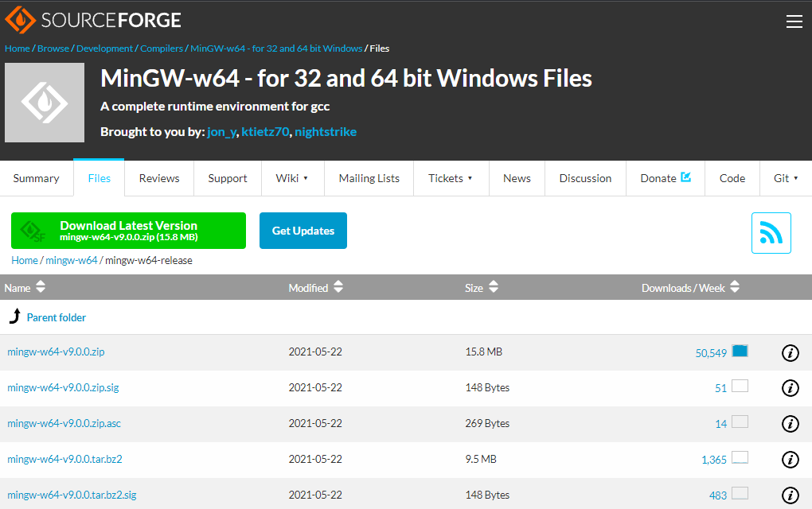Click the jon_y author link
812x509 pixels.
(221, 132)
